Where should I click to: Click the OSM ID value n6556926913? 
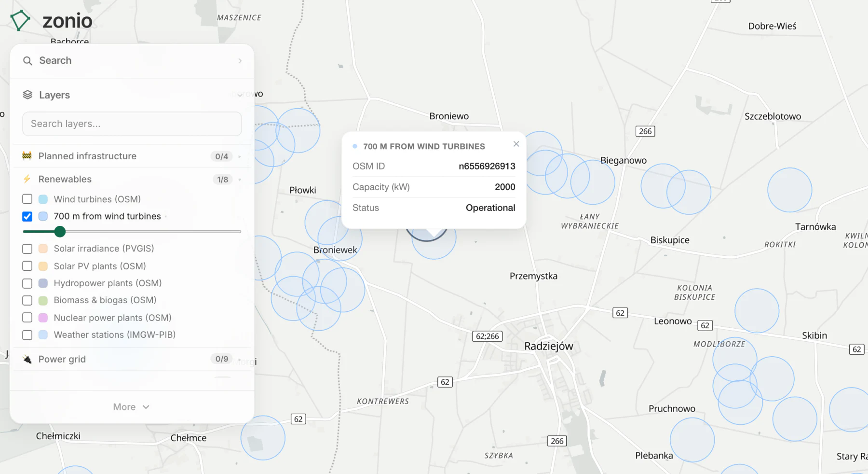point(487,166)
